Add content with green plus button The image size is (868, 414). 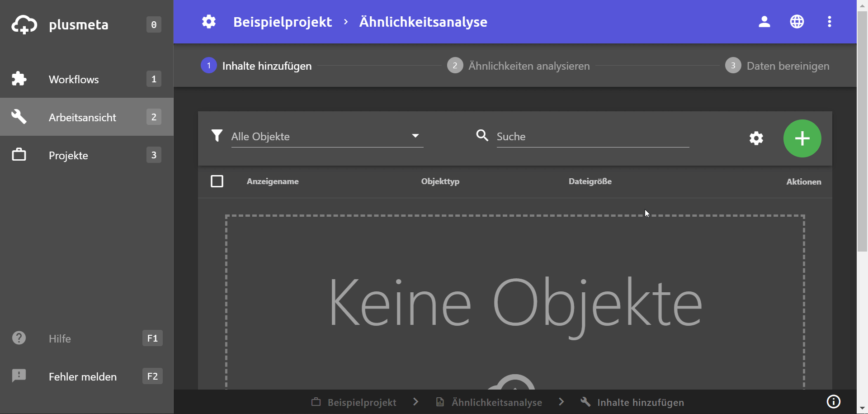point(802,138)
